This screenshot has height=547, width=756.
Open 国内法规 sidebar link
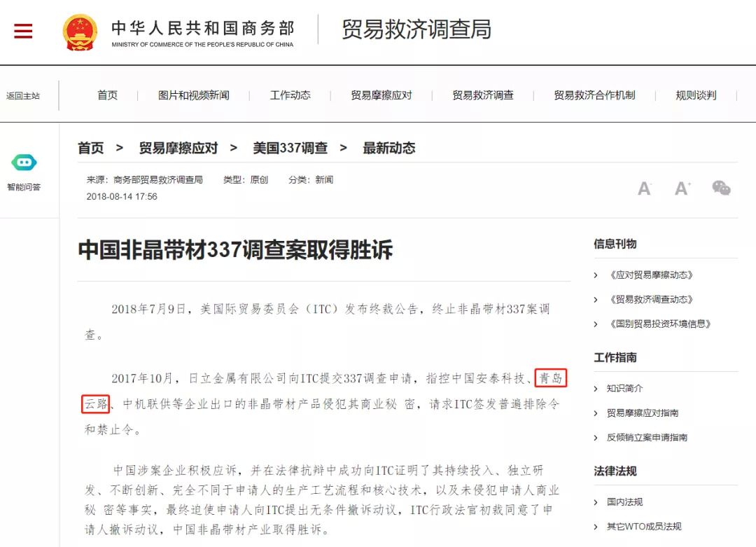coord(624,502)
